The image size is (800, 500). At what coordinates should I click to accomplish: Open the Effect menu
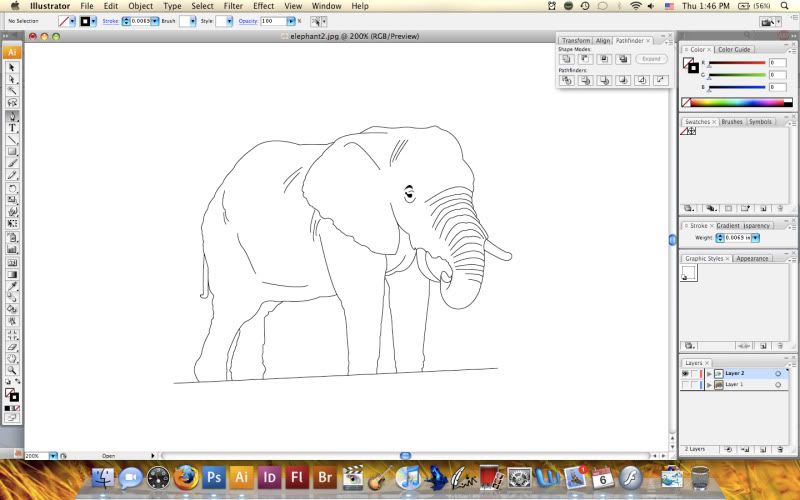263,6
